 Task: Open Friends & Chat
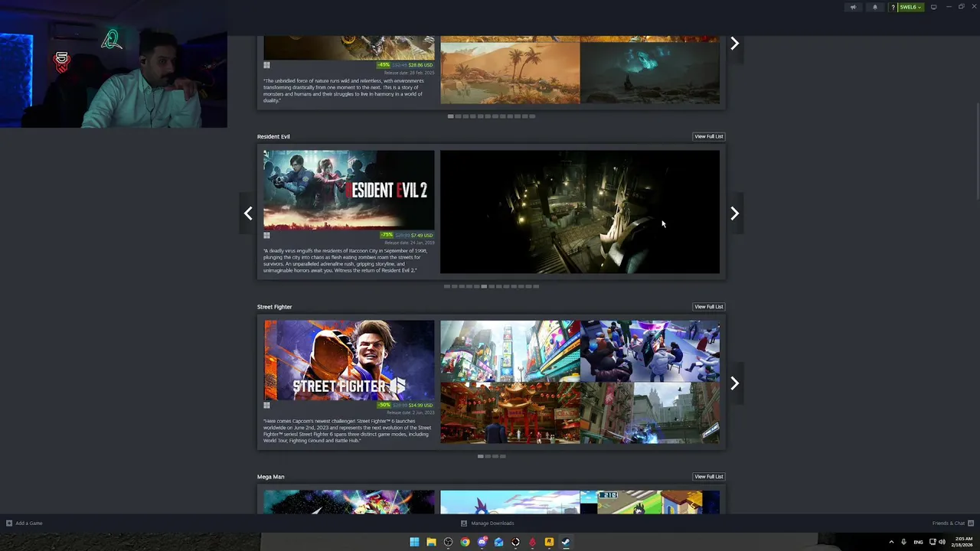click(x=952, y=523)
